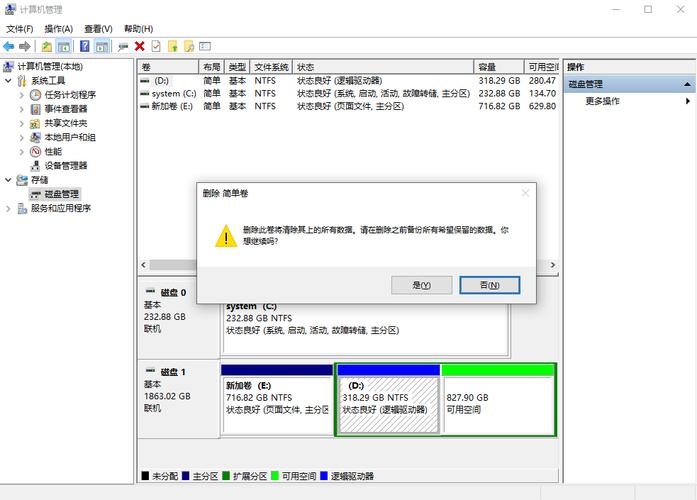The image size is (697, 500).
Task: Sort by the 文件系统 column header
Action: pyautogui.click(x=271, y=67)
